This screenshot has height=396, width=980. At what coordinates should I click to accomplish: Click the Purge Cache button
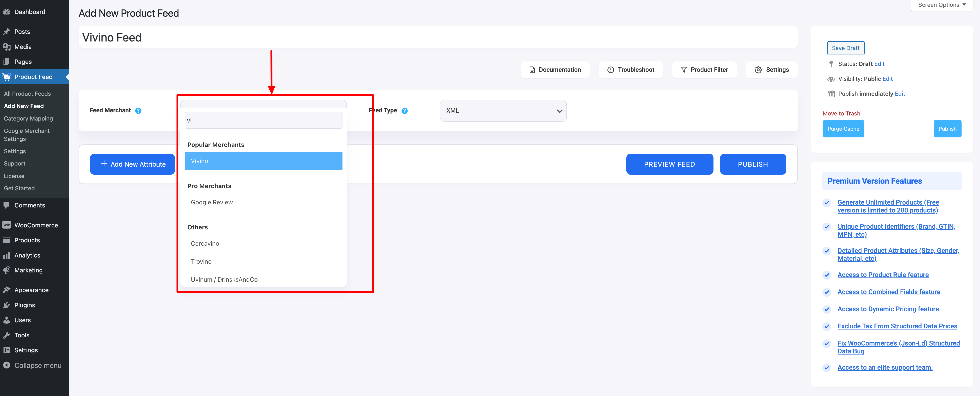tap(843, 129)
